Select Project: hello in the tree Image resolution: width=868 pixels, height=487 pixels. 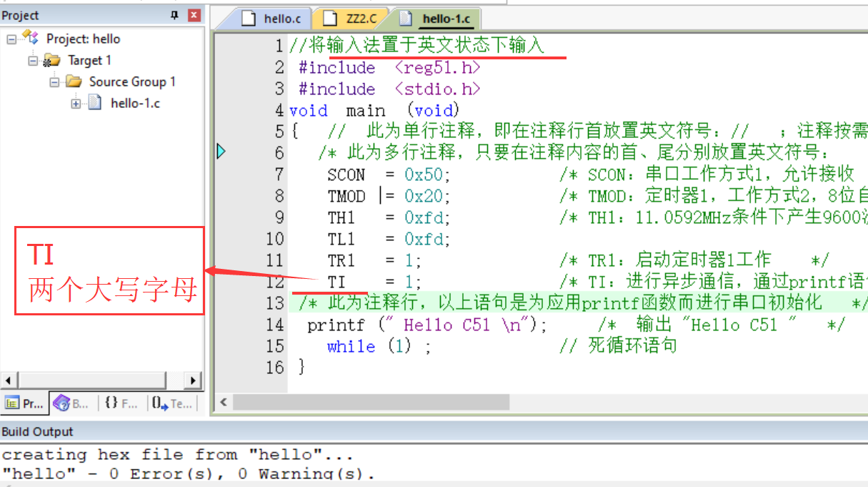click(x=83, y=39)
